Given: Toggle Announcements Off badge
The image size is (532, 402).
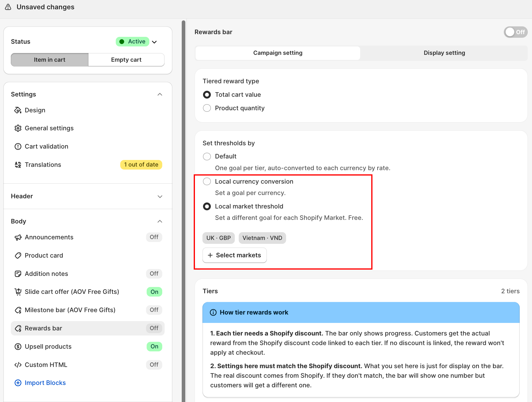Looking at the screenshot, I should pos(154,237).
